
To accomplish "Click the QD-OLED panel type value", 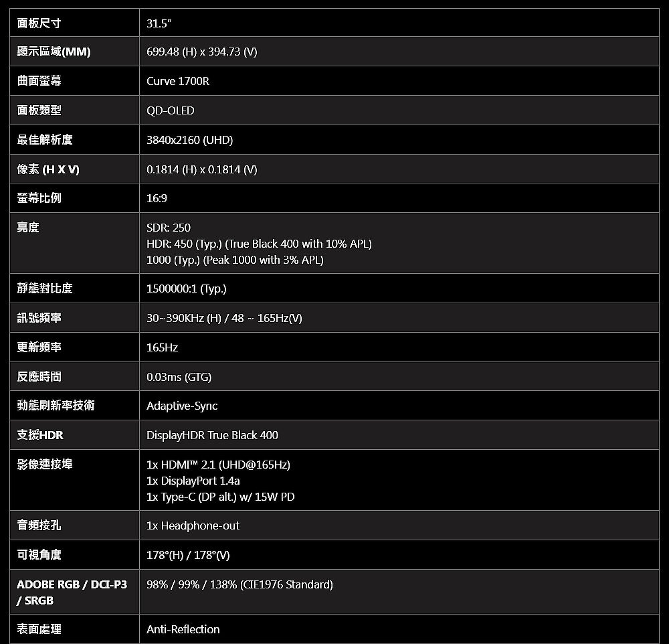I will coord(171,110).
